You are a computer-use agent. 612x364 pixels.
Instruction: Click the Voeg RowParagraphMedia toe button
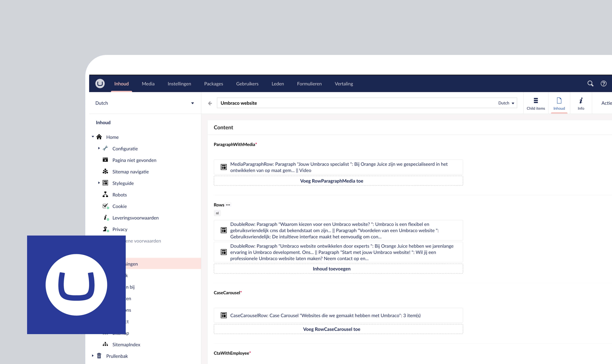(332, 181)
